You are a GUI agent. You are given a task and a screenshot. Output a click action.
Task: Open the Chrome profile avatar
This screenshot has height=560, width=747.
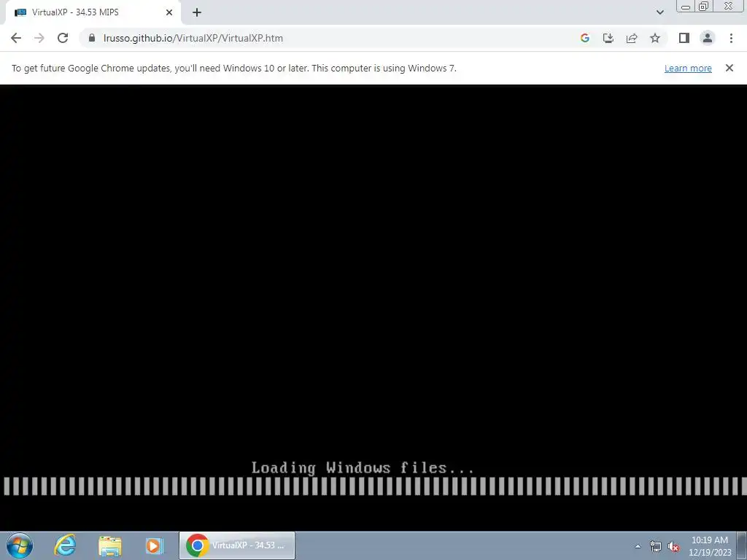[708, 38]
